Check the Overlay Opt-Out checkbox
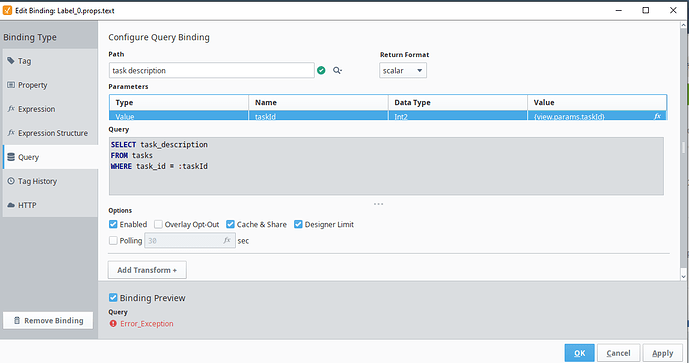 (158, 224)
